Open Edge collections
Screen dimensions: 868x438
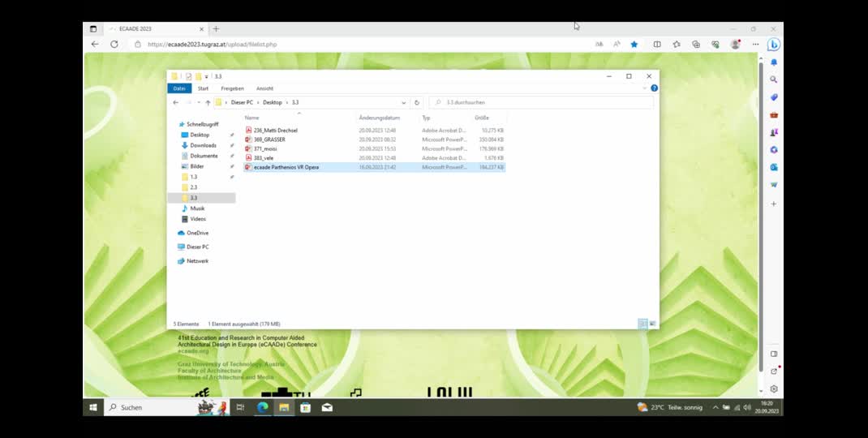(696, 45)
